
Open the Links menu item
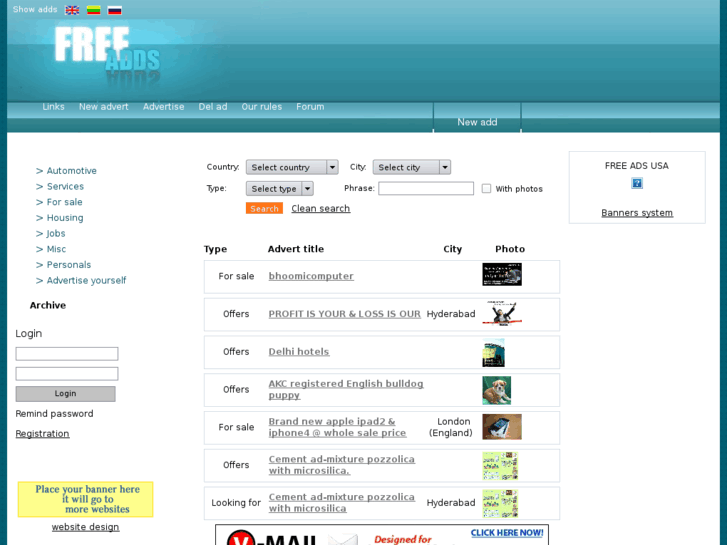pos(53,107)
